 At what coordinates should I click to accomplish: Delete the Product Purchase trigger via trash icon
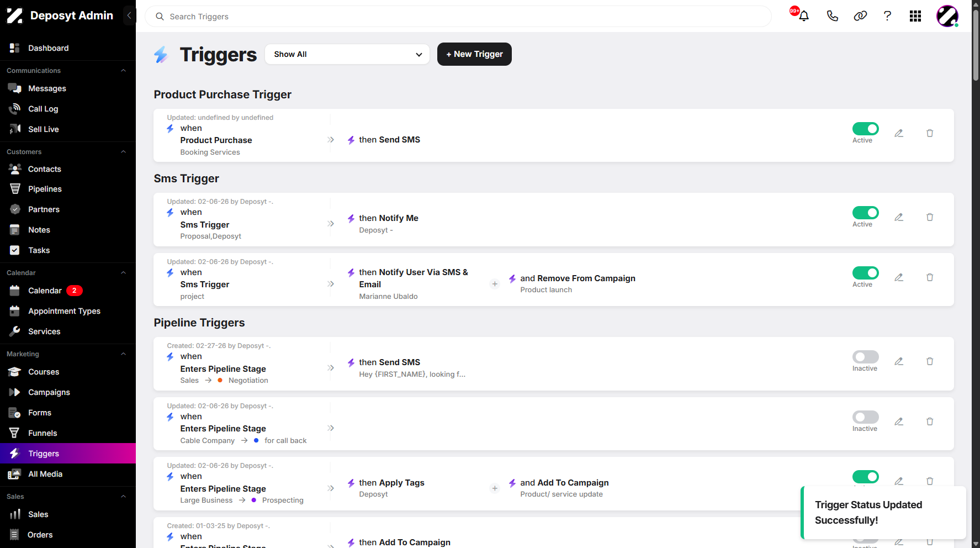coord(930,133)
